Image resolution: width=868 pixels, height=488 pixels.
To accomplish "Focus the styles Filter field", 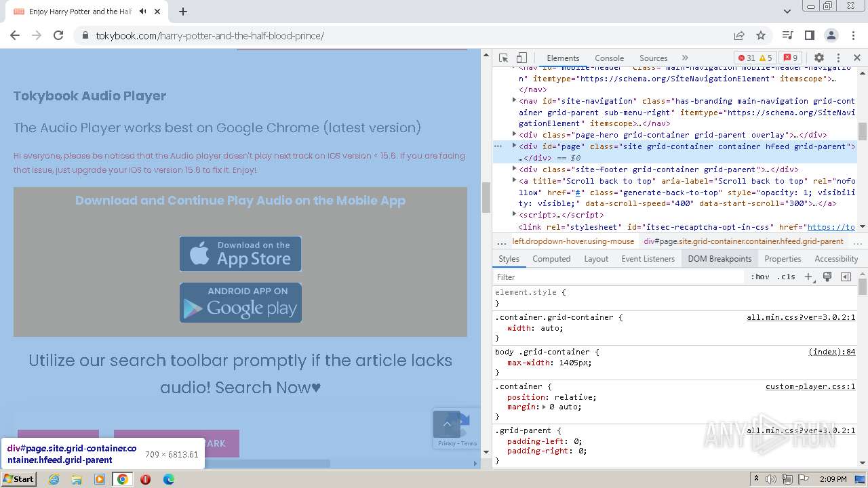I will (618, 277).
